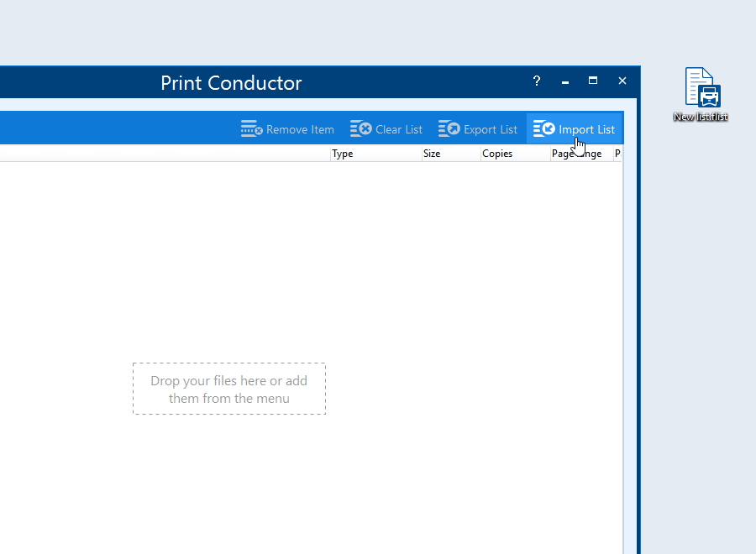This screenshot has height=554, width=756.
Task: Click the Copies column header
Action: click(514, 154)
